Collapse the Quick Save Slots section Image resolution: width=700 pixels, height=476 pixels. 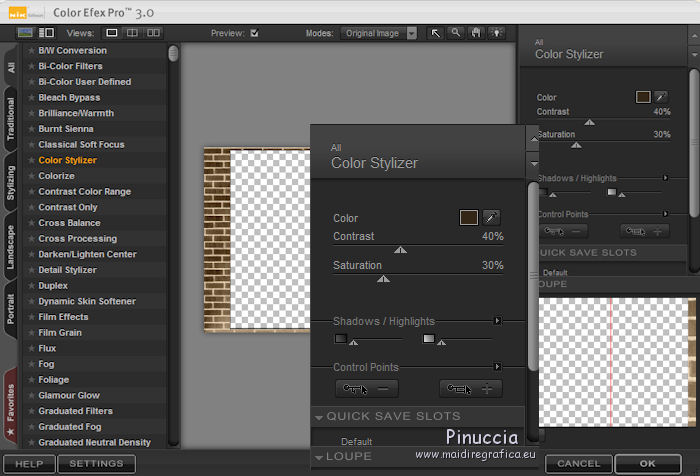click(x=319, y=416)
